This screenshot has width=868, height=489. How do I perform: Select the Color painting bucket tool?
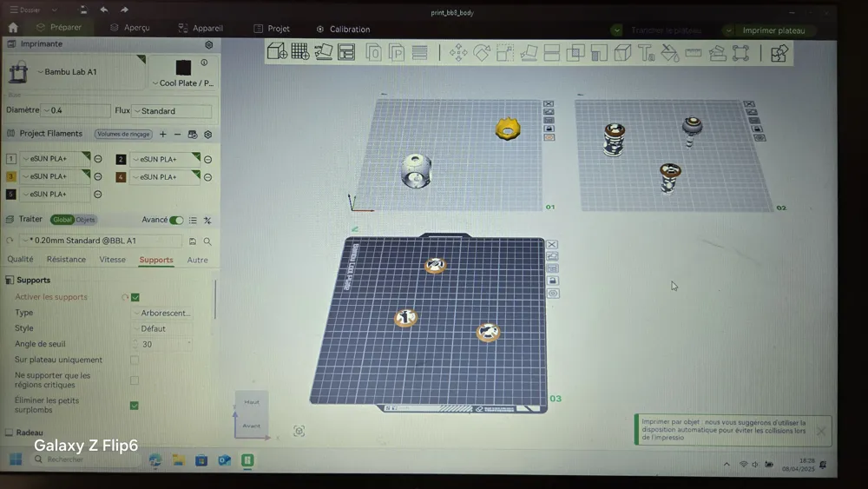(670, 53)
